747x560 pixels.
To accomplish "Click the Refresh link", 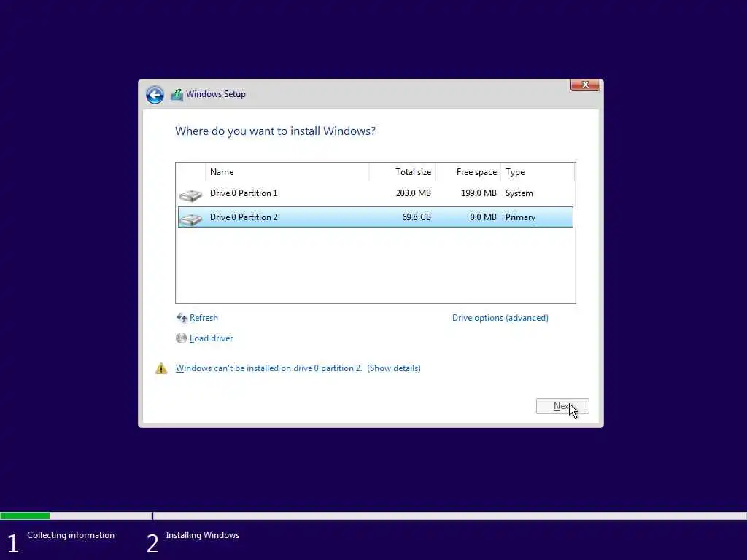I will tap(204, 318).
